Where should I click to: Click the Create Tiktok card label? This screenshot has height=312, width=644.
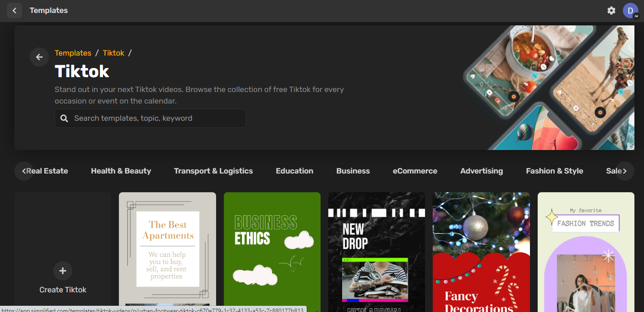coord(63,290)
